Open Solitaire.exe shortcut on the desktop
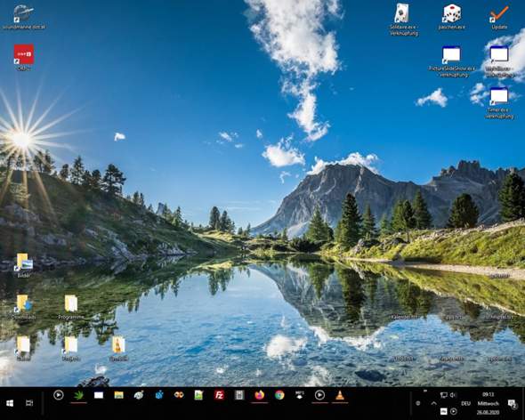The width and height of the screenshot is (525, 420). (x=403, y=20)
